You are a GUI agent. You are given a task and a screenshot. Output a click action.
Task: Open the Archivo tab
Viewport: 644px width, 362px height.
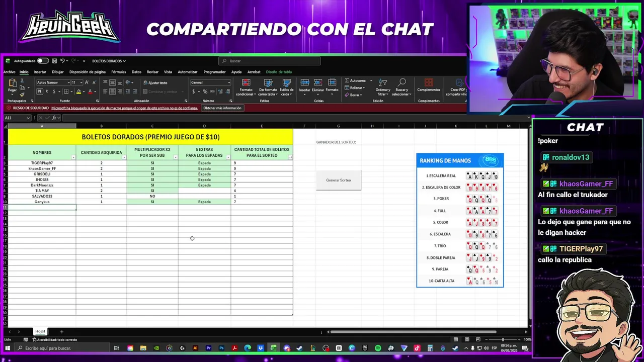coord(10,72)
